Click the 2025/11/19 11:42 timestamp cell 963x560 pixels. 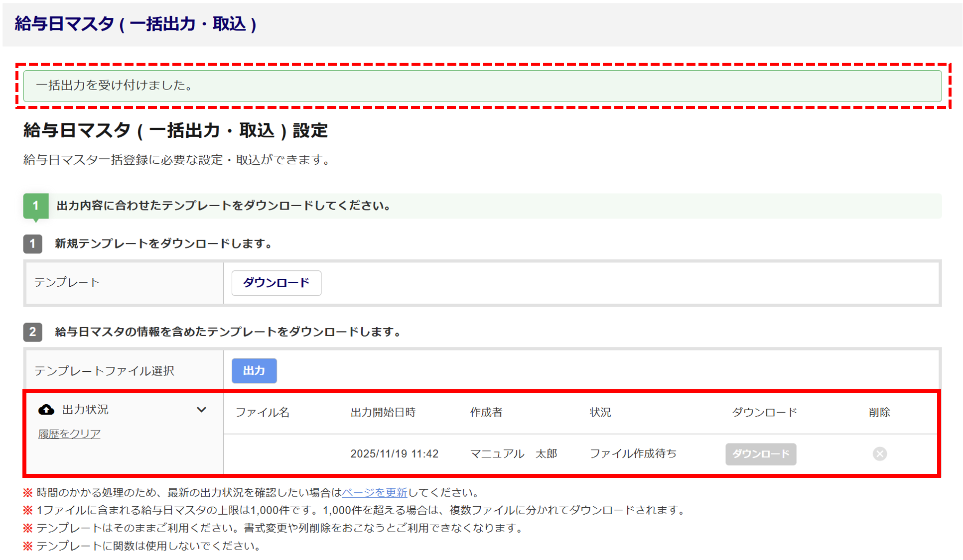[394, 453]
